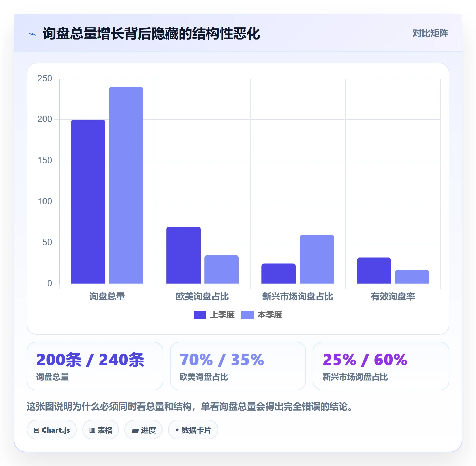Select the 上季度 bar for 有效询盘率
The height and width of the screenshot is (466, 476).
pyautogui.click(x=374, y=271)
